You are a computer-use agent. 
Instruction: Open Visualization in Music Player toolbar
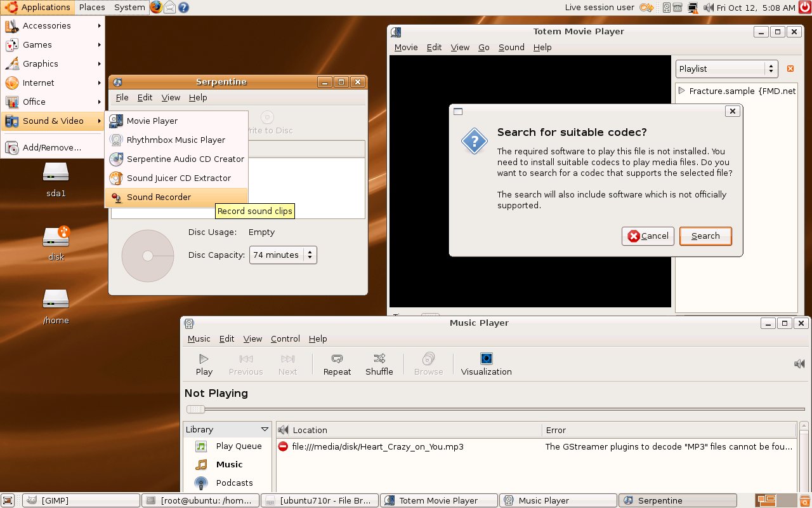click(x=486, y=365)
